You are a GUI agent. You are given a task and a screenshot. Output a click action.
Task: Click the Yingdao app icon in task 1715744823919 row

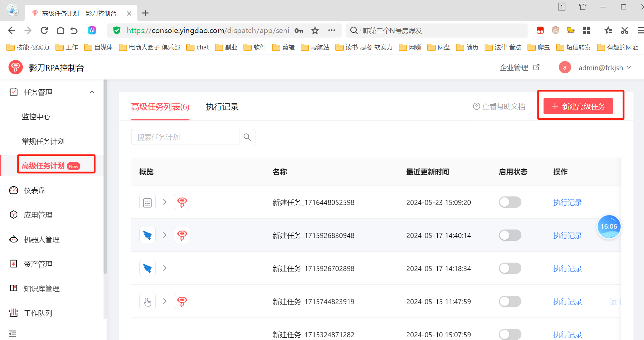coord(182,301)
